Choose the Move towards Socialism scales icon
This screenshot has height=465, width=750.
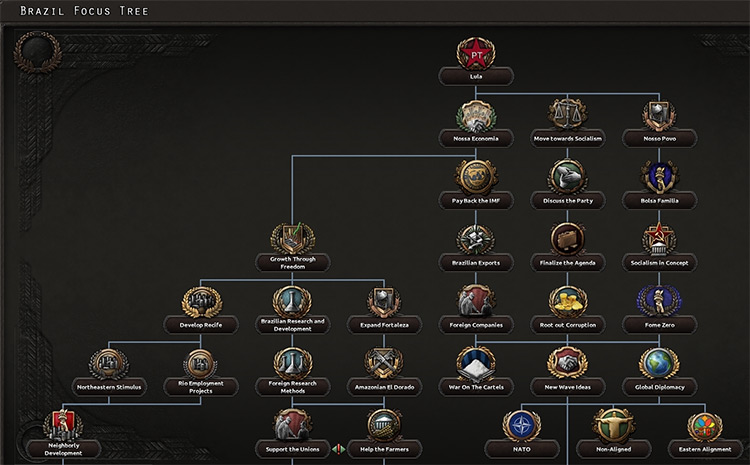[568, 115]
